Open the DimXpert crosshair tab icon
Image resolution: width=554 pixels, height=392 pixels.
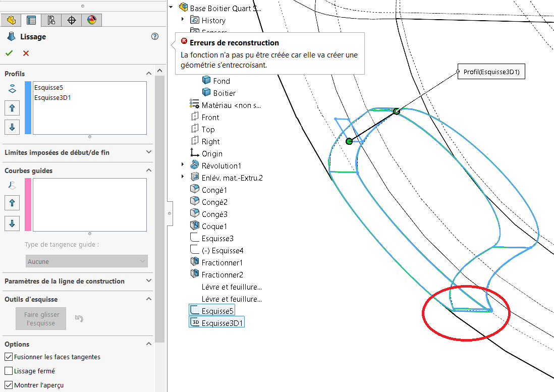point(71,20)
